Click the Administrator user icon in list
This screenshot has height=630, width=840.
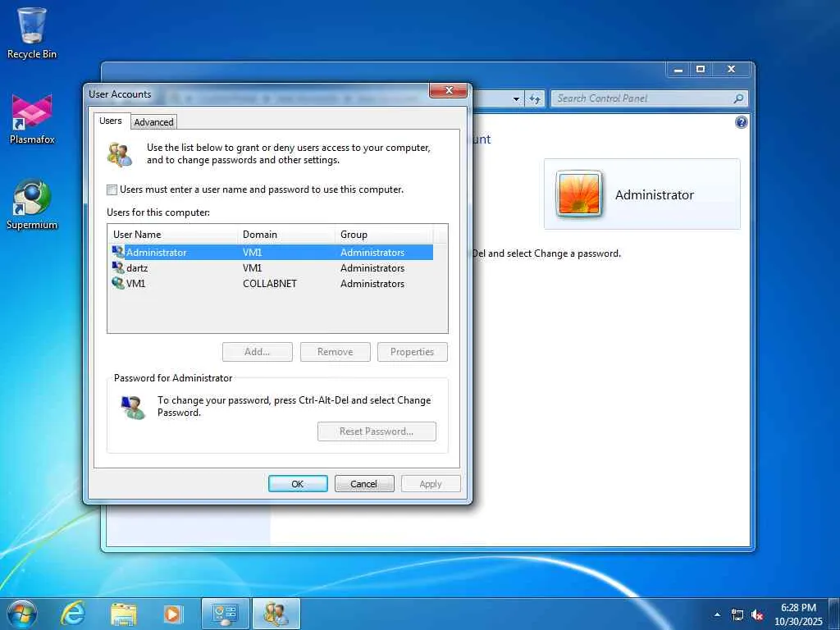[118, 252]
